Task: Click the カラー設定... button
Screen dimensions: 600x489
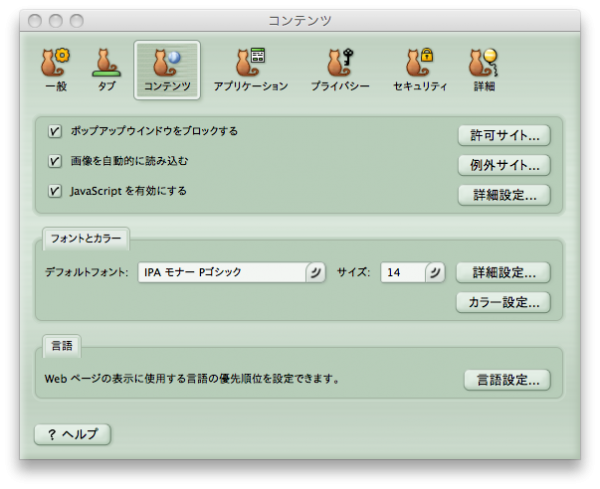Action: click(x=503, y=302)
